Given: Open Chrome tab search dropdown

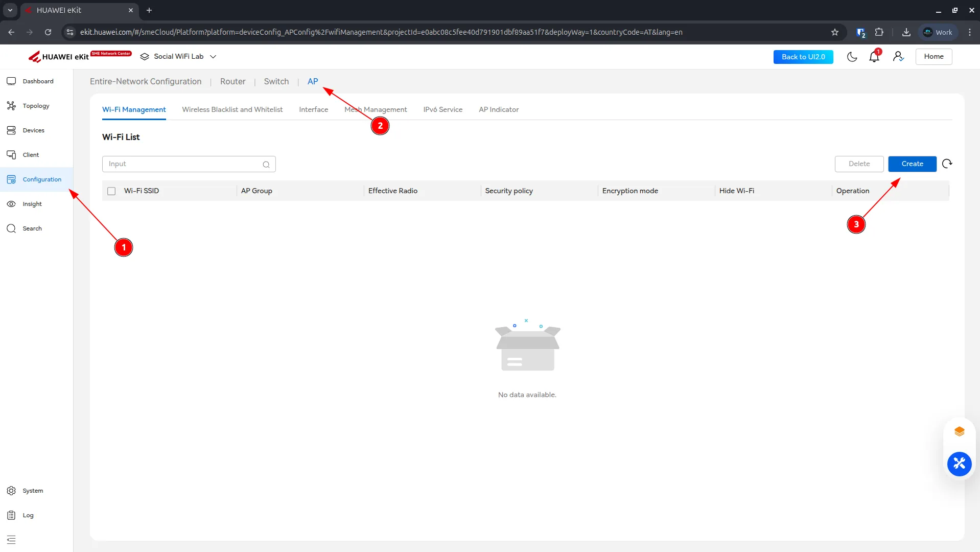Looking at the screenshot, I should pyautogui.click(x=10, y=10).
